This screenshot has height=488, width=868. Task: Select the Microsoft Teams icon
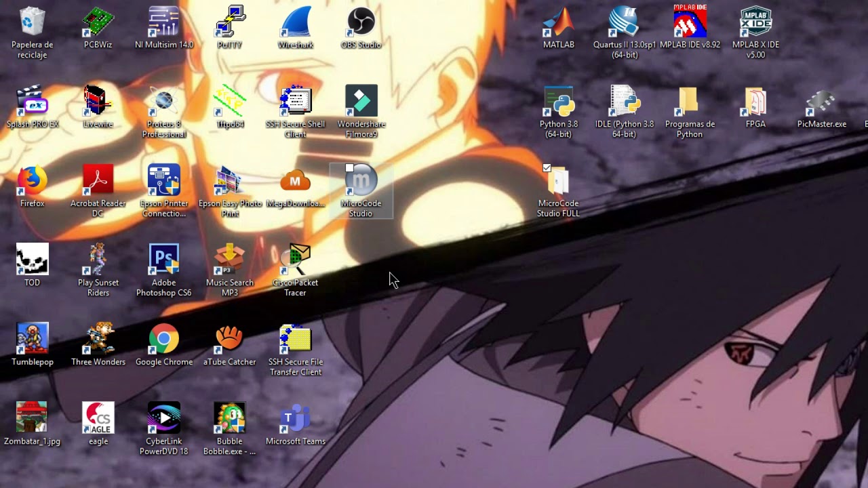[x=295, y=418]
